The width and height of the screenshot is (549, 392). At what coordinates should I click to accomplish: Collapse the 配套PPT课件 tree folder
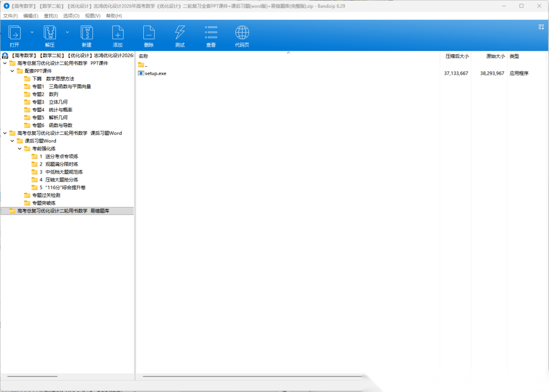[12, 71]
